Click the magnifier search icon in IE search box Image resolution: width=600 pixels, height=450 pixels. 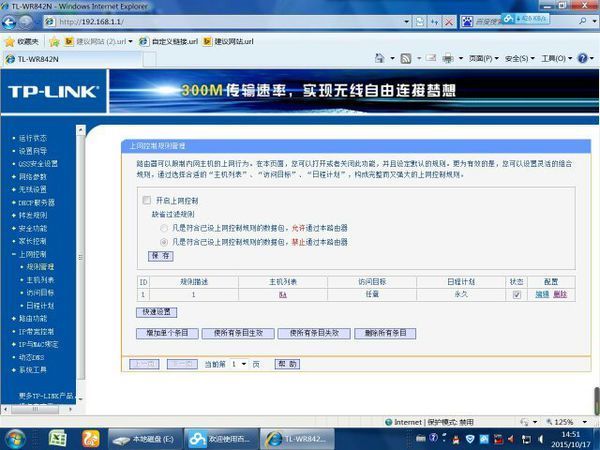(x=583, y=21)
